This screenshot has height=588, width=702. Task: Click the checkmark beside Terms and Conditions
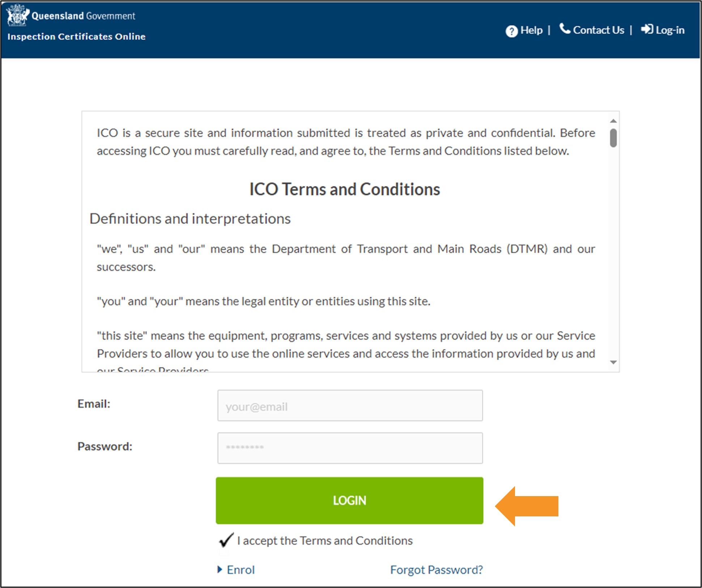(x=226, y=541)
